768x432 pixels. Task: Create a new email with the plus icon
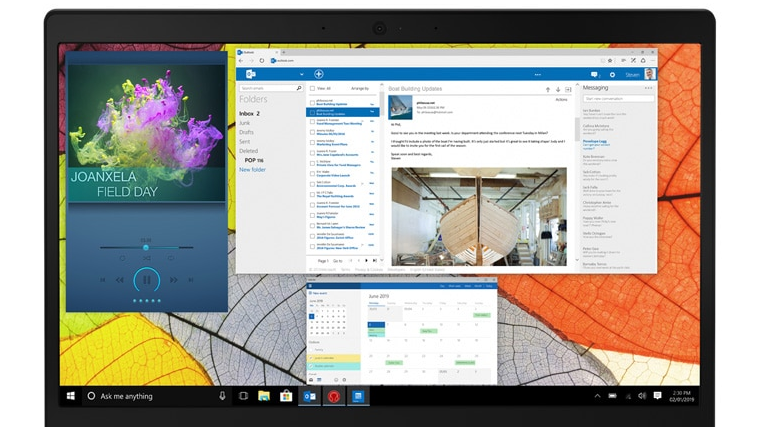tap(319, 74)
